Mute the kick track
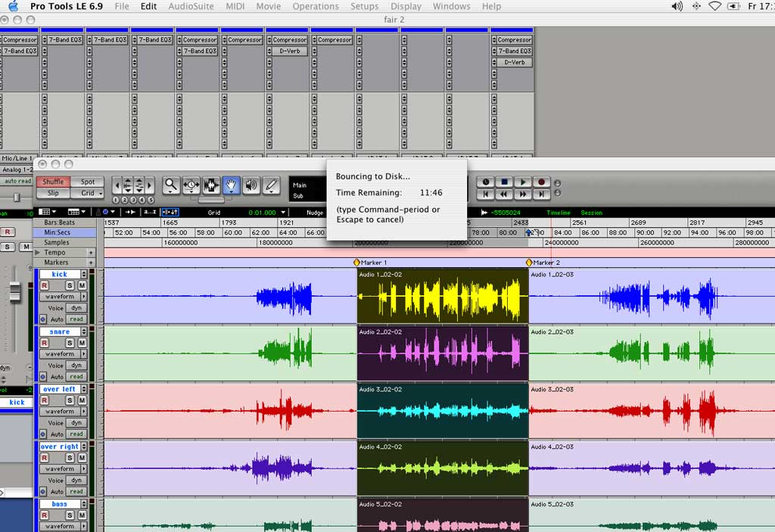This screenshot has height=532, width=775. tap(82, 285)
